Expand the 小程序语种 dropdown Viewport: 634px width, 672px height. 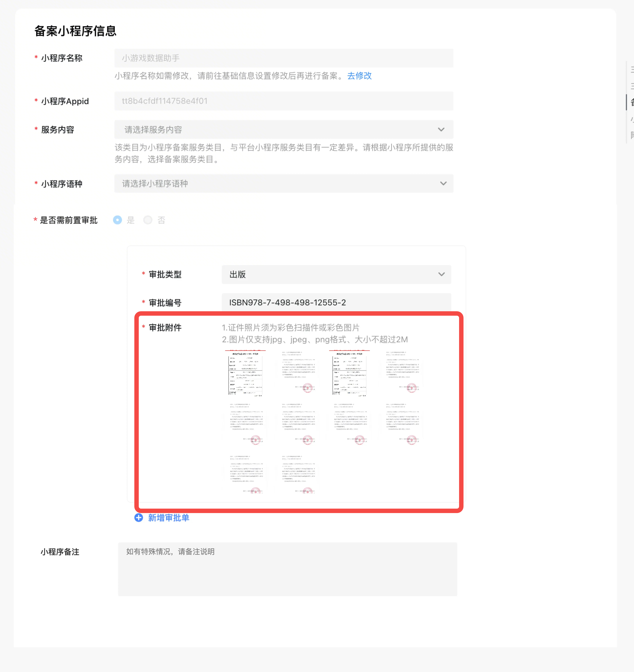point(284,183)
